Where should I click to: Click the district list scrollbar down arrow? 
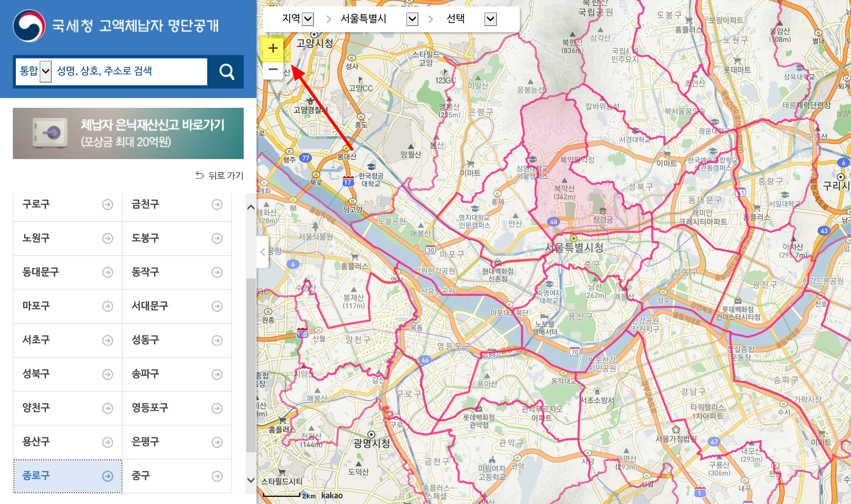coord(251,480)
